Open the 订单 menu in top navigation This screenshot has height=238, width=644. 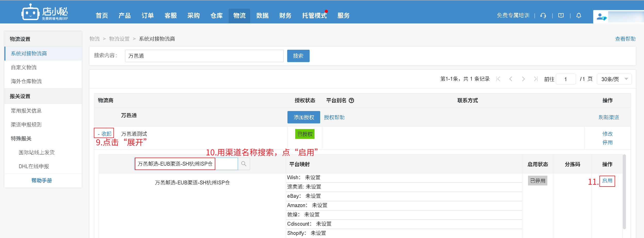pyautogui.click(x=147, y=16)
